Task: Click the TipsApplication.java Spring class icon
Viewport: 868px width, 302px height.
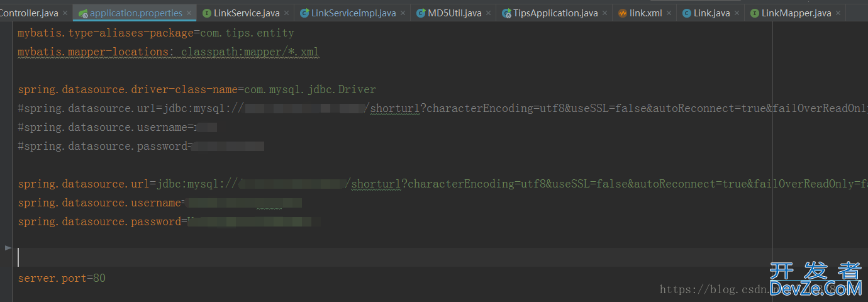Action: 506,13
